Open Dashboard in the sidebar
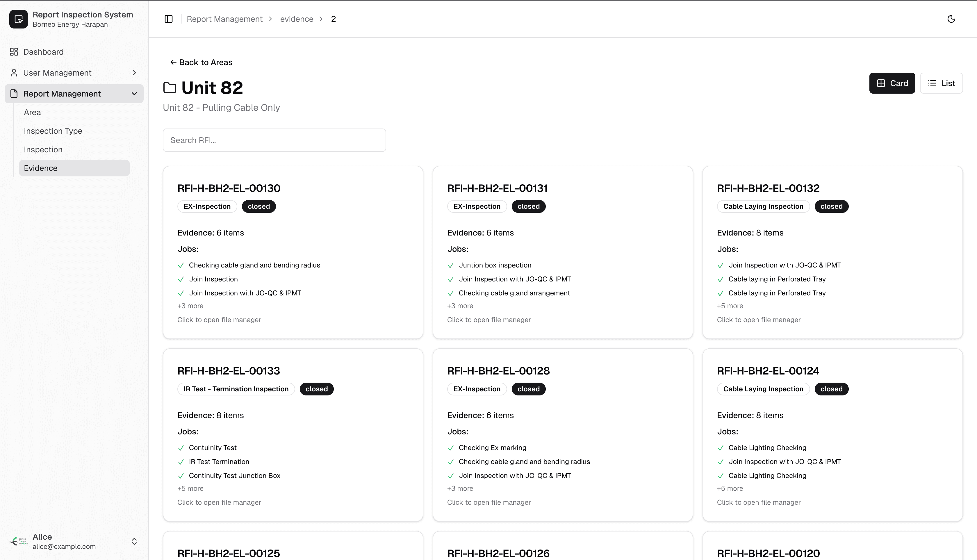 coord(74,51)
